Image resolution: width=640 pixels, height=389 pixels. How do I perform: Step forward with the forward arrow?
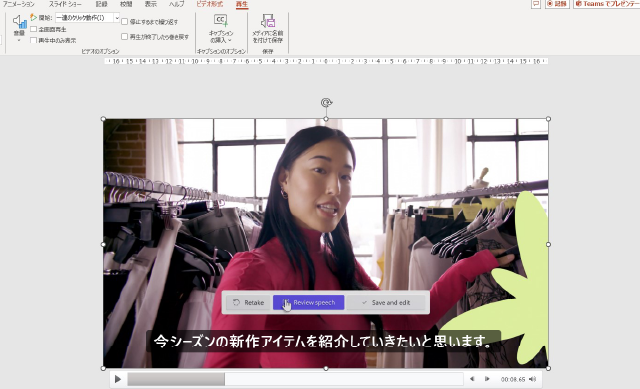click(x=487, y=379)
